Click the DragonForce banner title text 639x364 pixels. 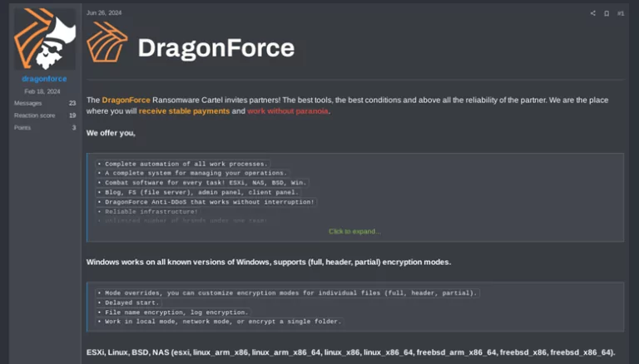click(215, 47)
